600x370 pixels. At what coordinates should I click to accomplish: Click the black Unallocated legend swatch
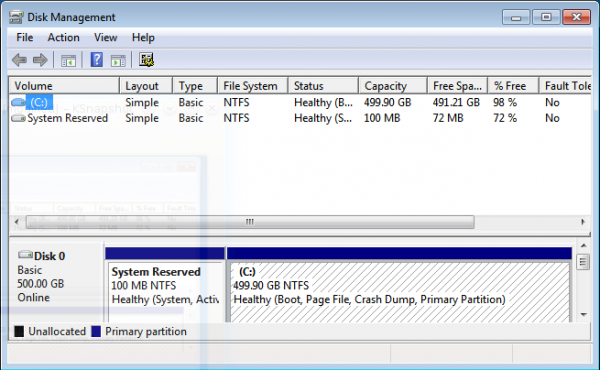19,331
